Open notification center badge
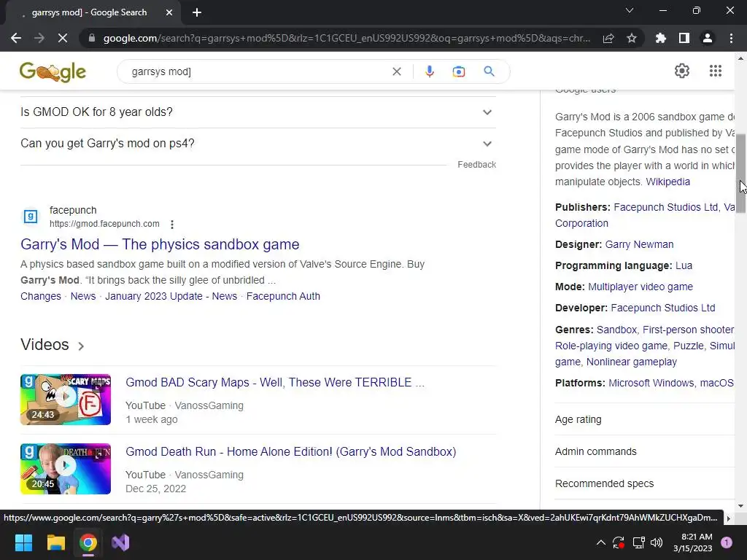The image size is (747, 560). coord(727,542)
